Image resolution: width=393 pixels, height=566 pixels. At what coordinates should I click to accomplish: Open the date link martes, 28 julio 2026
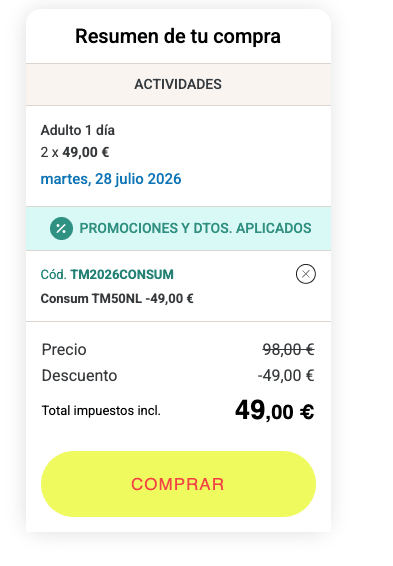[x=111, y=179]
